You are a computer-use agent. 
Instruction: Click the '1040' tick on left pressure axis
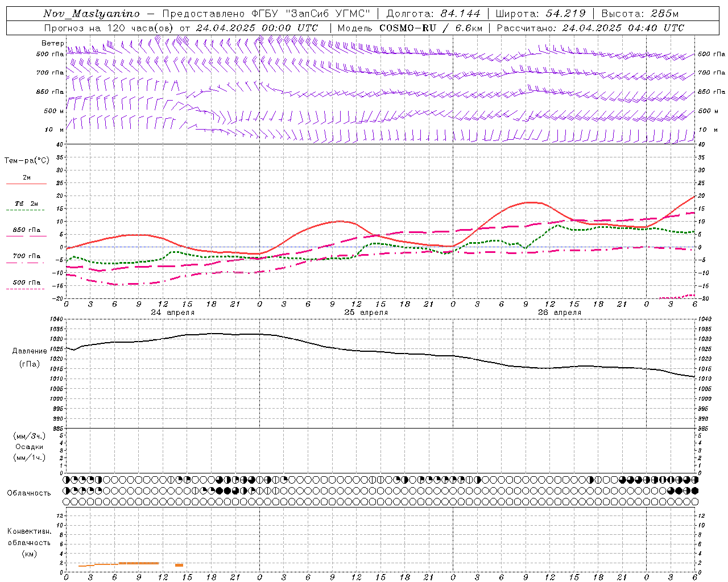56,319
